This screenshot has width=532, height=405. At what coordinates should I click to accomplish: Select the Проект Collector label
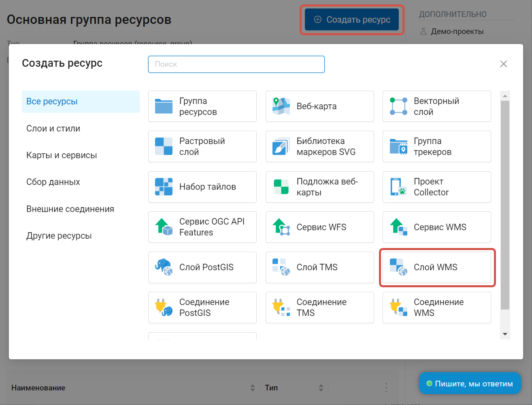click(431, 187)
